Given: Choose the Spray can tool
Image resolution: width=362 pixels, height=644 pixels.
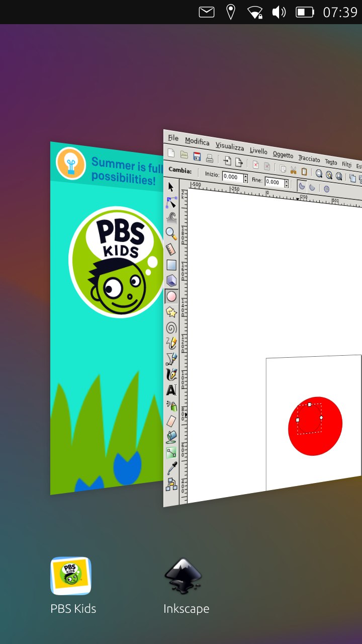Looking at the screenshot, I should pyautogui.click(x=171, y=405).
